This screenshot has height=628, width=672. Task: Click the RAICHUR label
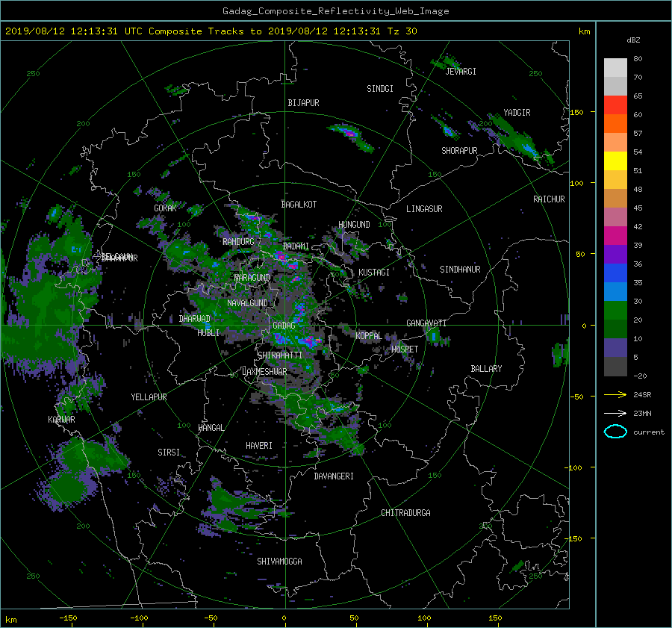point(549,199)
